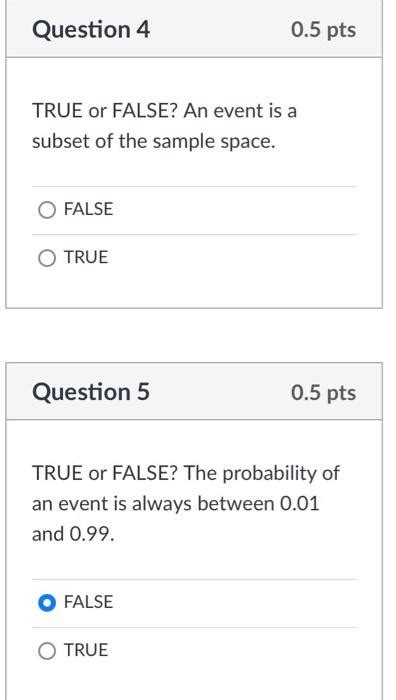
Task: Click the Question 5 heading
Action: pos(91,392)
